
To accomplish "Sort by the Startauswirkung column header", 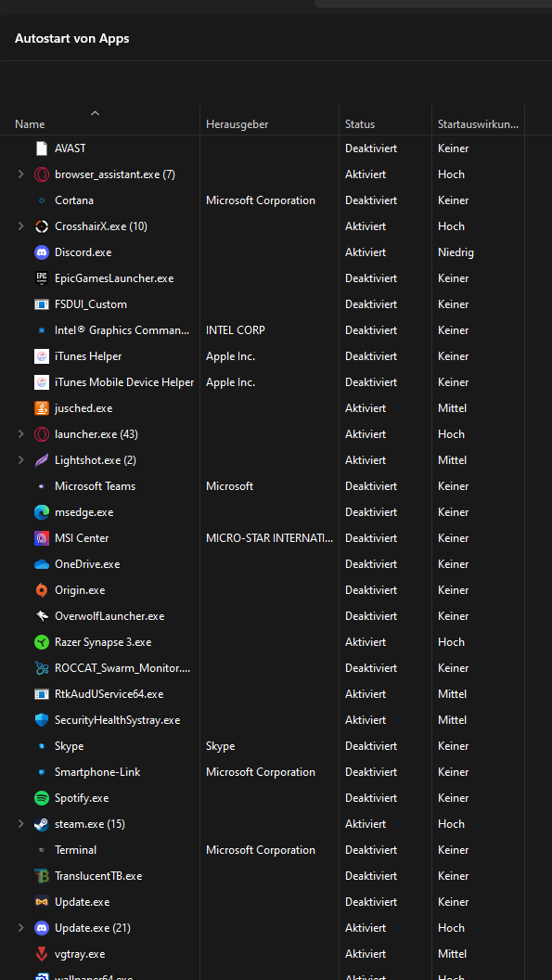I will click(478, 124).
